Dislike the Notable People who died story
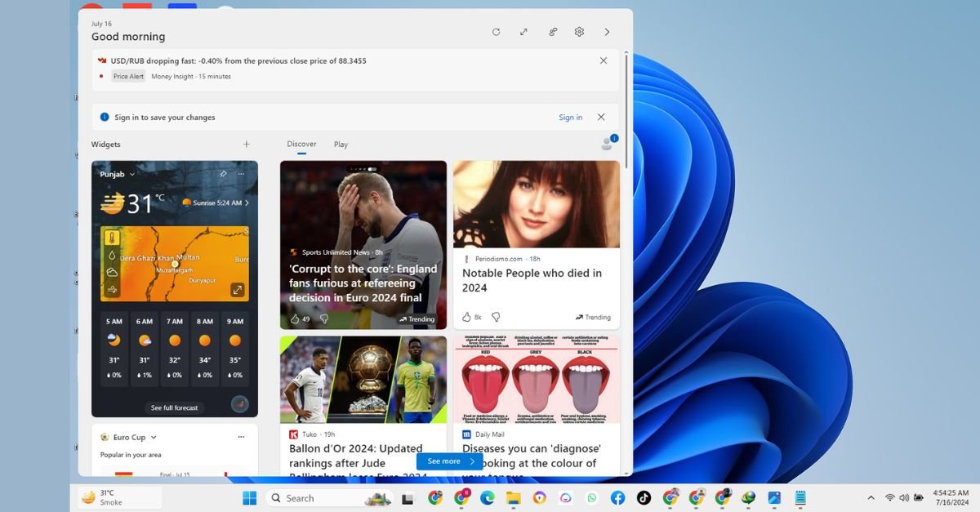Screen dimensions: 980x512 496,317
